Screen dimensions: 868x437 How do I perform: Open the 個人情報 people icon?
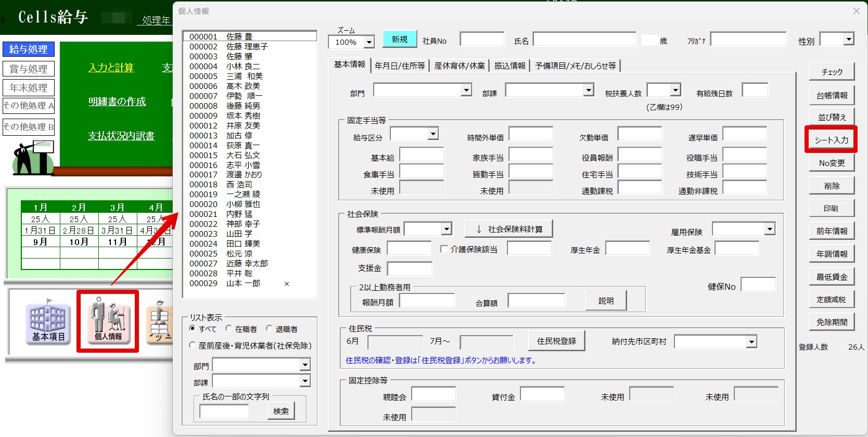coord(108,322)
